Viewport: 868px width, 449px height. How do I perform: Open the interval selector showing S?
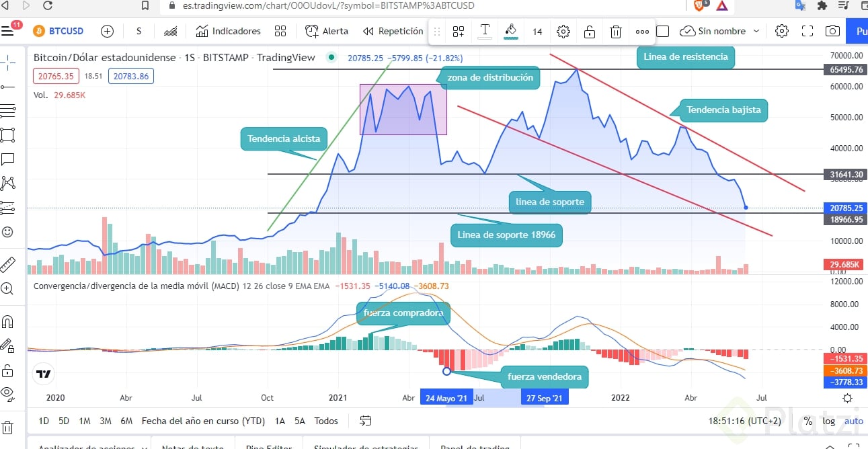coord(139,31)
